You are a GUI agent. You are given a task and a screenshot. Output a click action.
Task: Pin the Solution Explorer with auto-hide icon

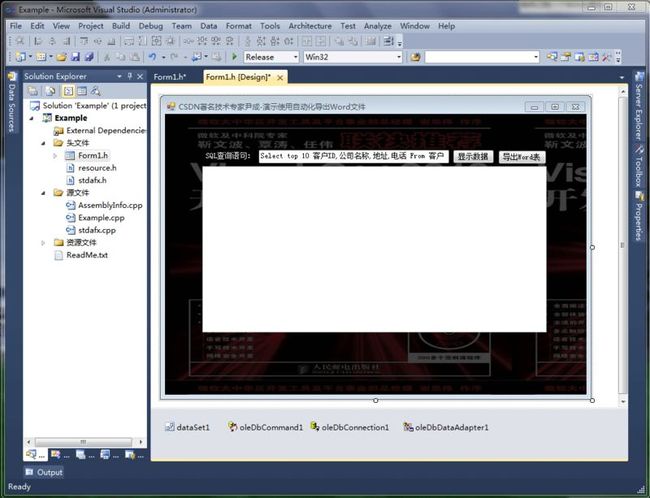129,76
